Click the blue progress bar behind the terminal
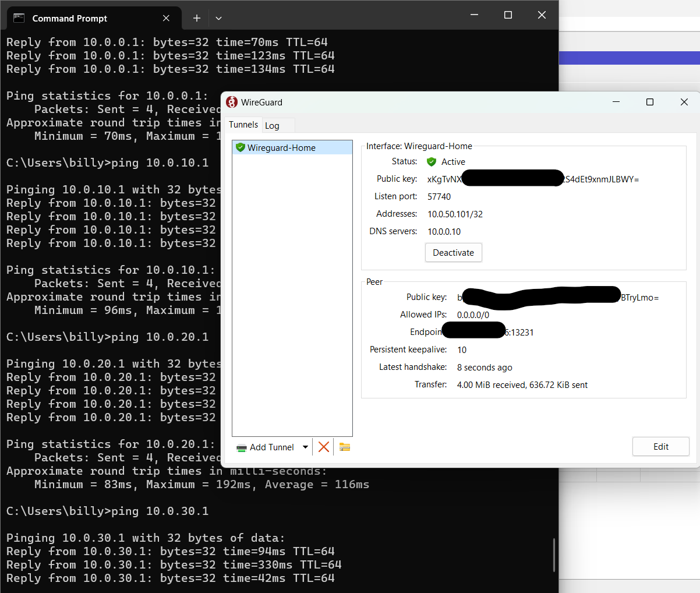The width and height of the screenshot is (700, 593). (x=629, y=58)
